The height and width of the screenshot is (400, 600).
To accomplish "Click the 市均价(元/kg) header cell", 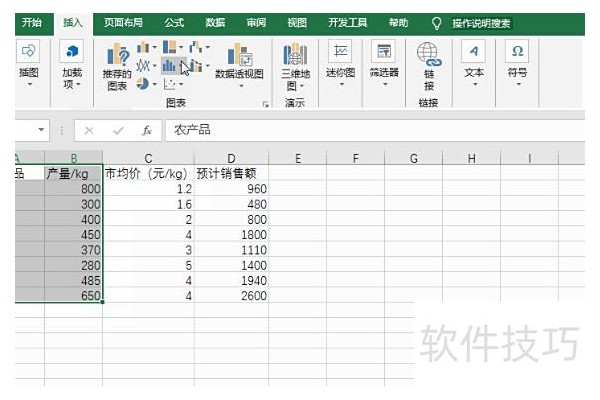I will point(148,173).
